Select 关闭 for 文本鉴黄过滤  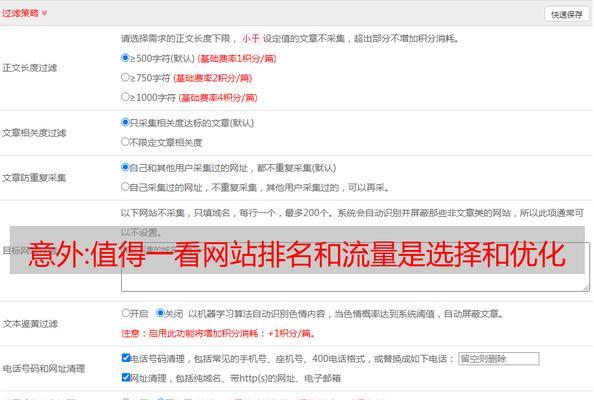160,313
